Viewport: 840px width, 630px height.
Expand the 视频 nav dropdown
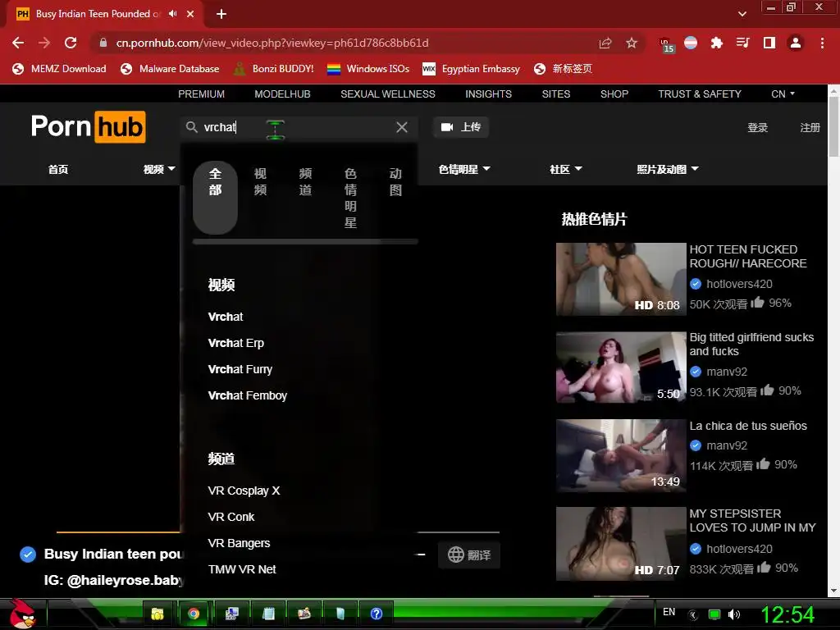(x=159, y=169)
